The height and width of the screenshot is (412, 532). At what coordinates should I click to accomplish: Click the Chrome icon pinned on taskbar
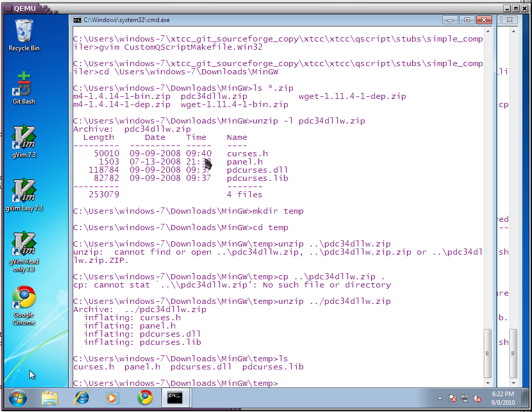[x=145, y=398]
